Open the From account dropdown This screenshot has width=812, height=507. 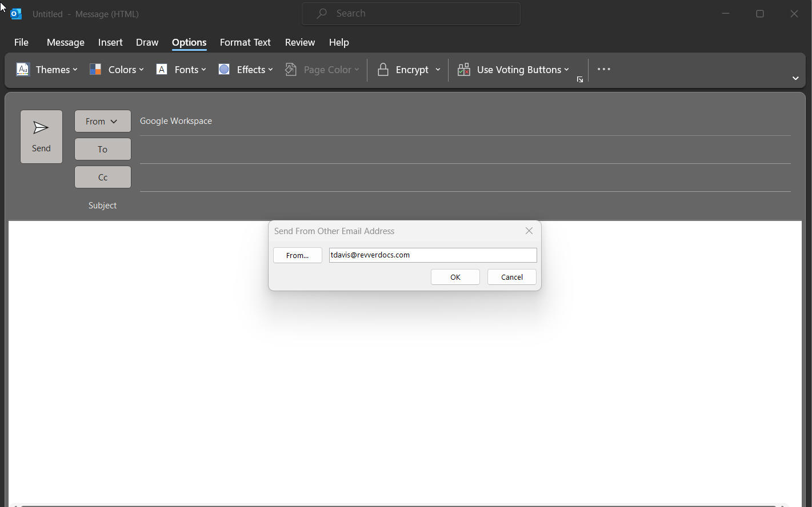(103, 121)
